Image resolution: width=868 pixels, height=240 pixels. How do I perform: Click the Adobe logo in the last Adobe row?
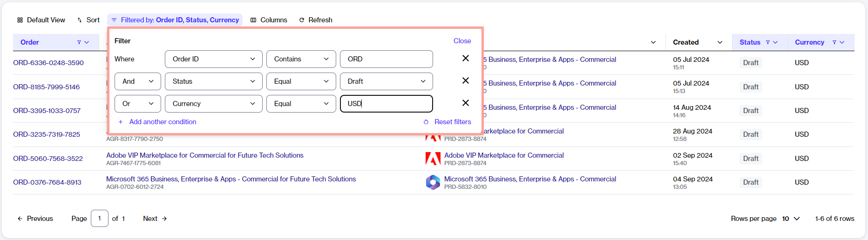point(433,159)
